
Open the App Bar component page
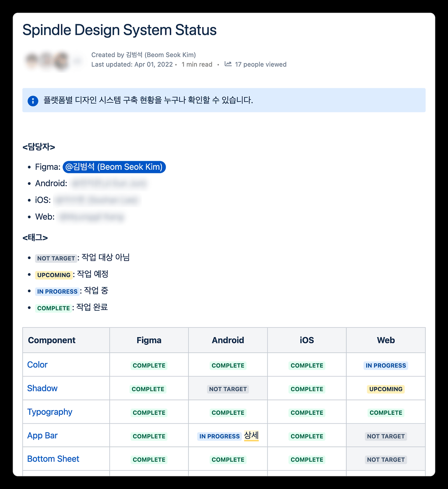[x=42, y=435]
